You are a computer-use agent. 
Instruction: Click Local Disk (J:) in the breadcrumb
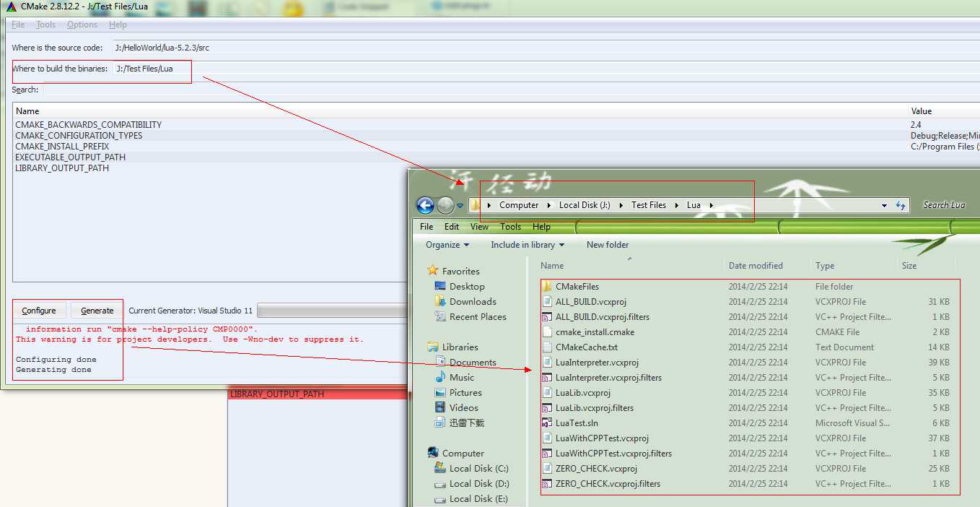coord(585,205)
